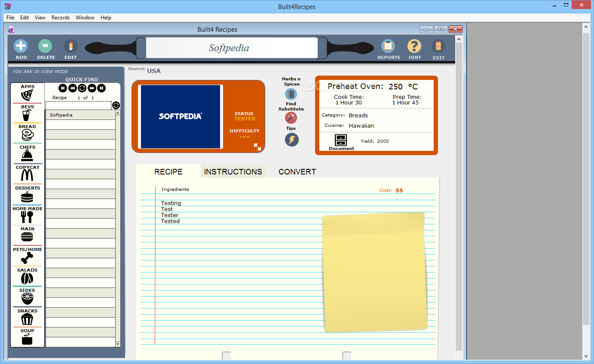
Task: Open Find Substitute icon
Action: click(x=291, y=117)
